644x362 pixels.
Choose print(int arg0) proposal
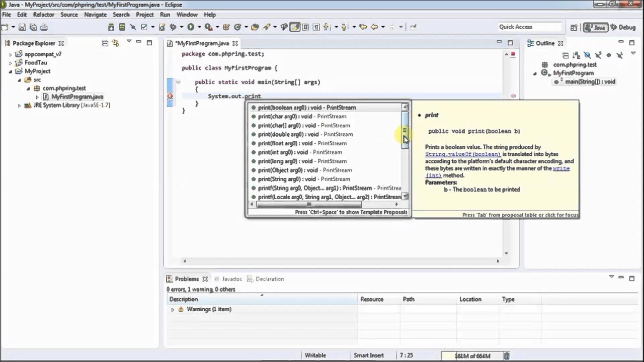coord(300,152)
